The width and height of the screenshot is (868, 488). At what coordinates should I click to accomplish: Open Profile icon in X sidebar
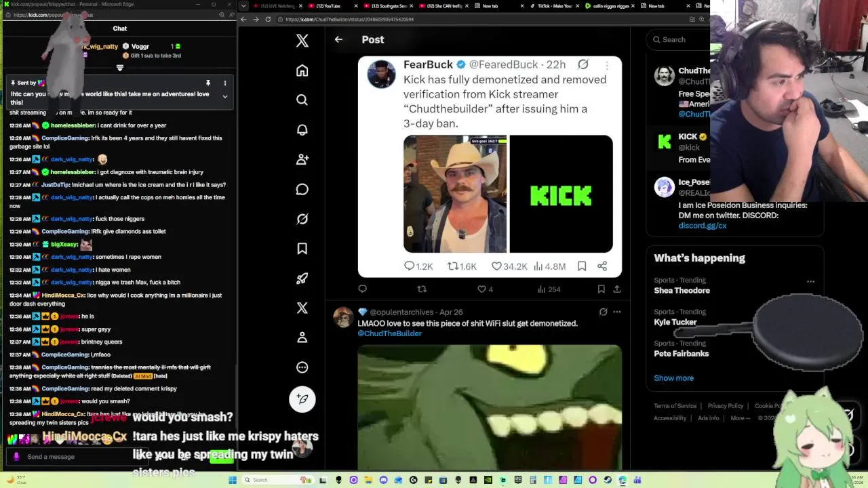tap(302, 338)
